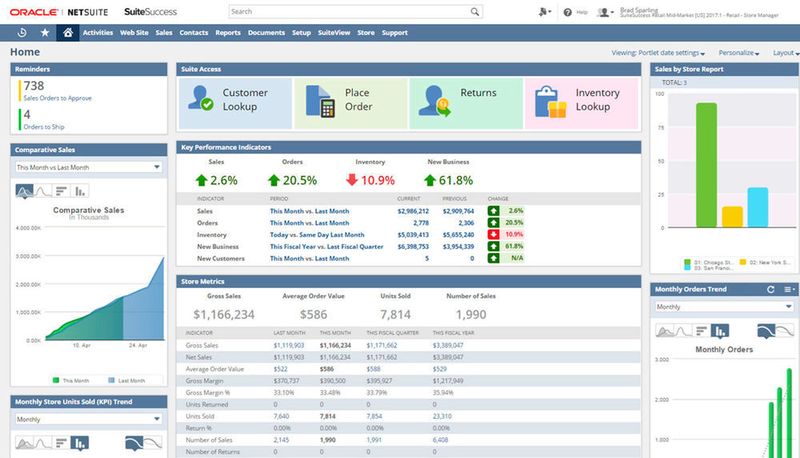Click the green Chicago bar in chart
The height and width of the screenshot is (458, 800).
click(x=707, y=165)
